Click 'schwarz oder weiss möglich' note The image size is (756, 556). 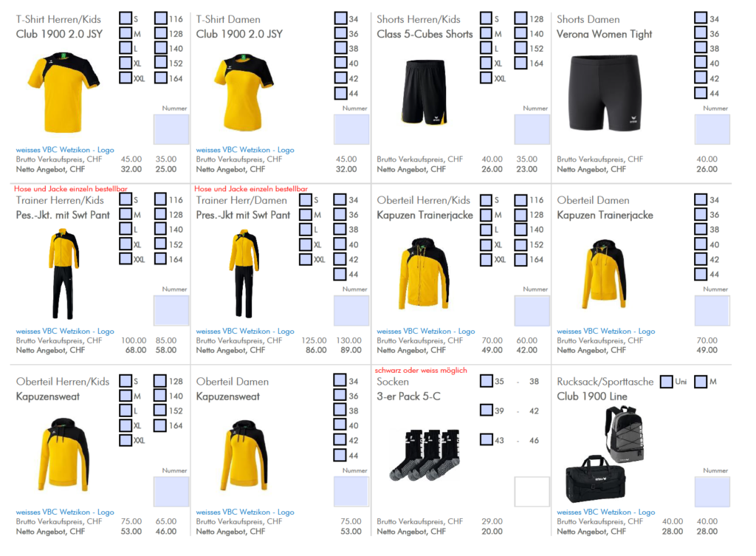(x=421, y=370)
